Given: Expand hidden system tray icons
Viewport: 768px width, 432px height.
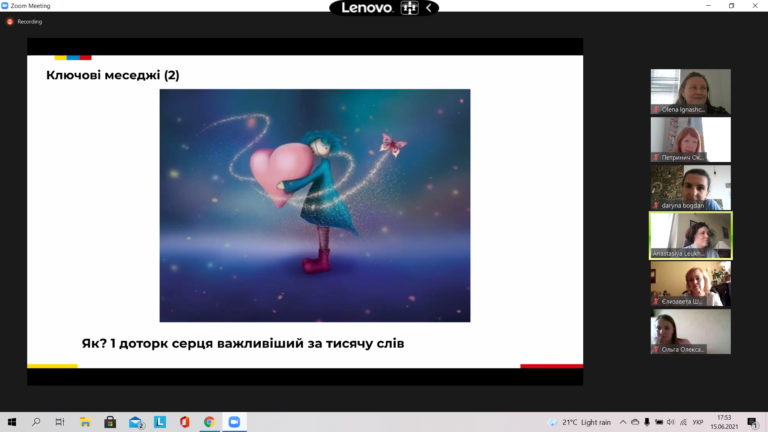Looking at the screenshot, I should [x=623, y=422].
